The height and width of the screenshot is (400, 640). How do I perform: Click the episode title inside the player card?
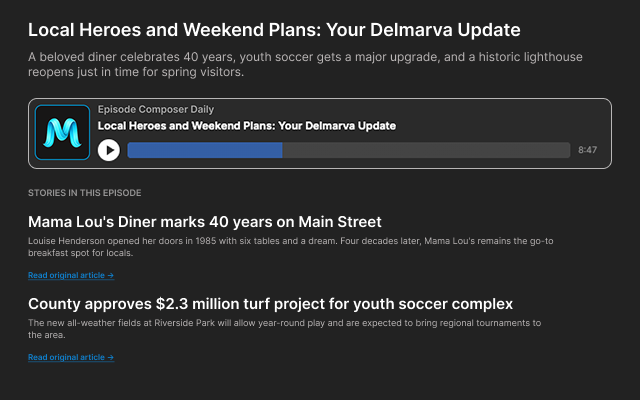(x=246, y=126)
